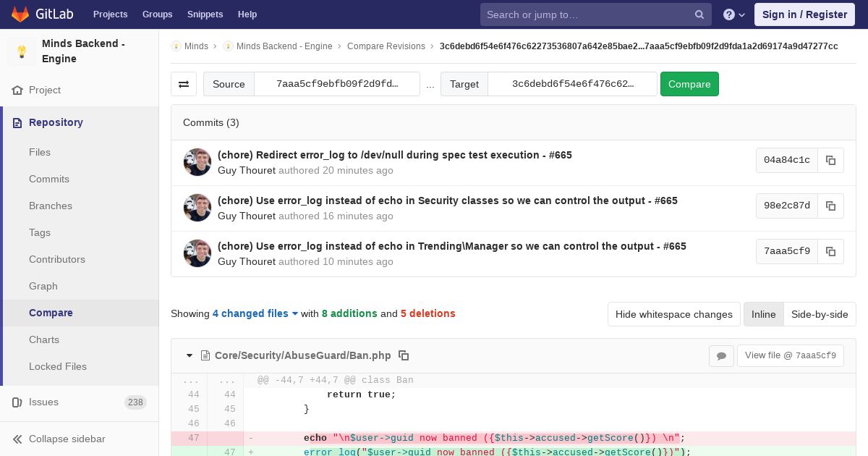Open Issues in the sidebar
The image size is (868, 456).
click(x=43, y=402)
